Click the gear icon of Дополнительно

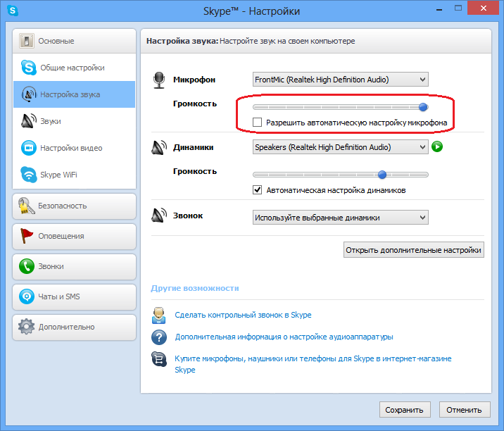[x=26, y=327]
